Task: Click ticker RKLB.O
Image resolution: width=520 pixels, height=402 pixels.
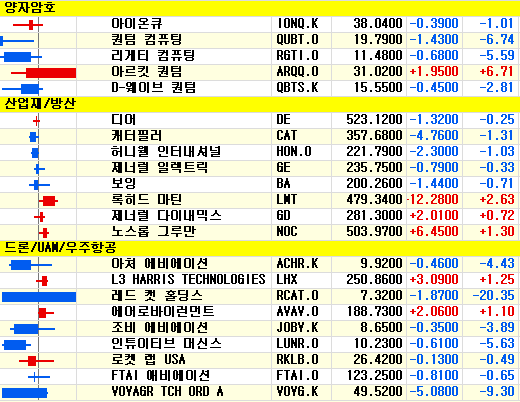Action: (297, 360)
